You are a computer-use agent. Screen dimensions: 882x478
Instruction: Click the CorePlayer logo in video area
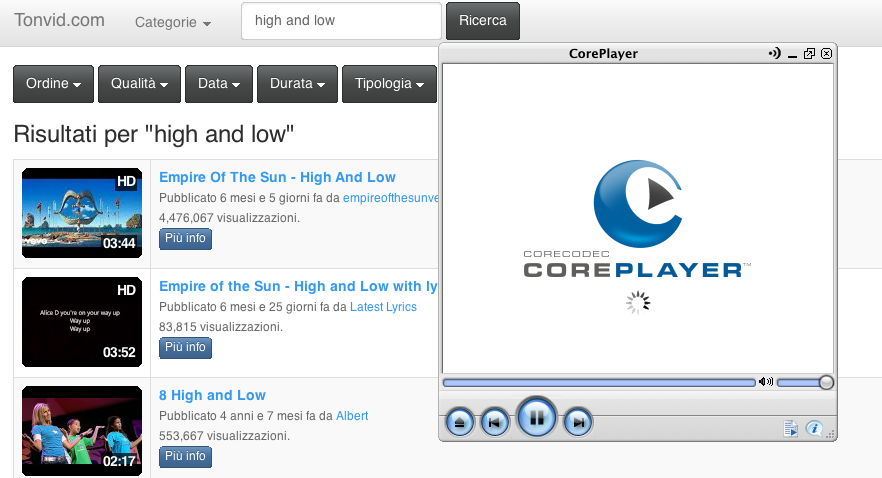(637, 219)
